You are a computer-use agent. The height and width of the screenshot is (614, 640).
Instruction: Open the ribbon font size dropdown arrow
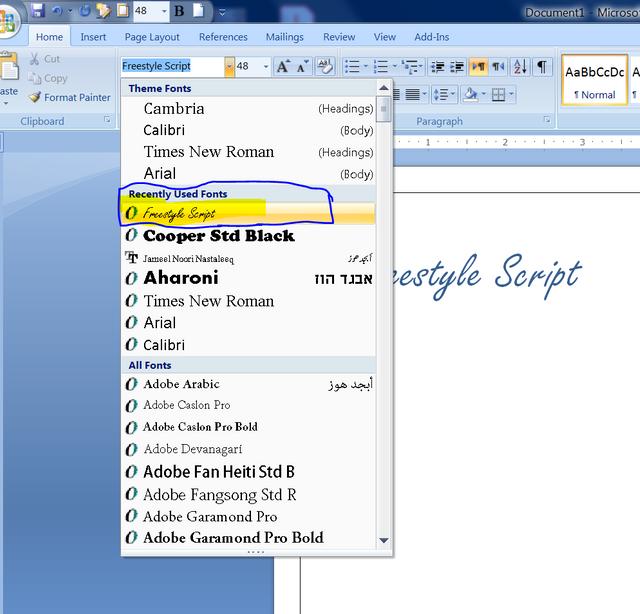pos(266,67)
